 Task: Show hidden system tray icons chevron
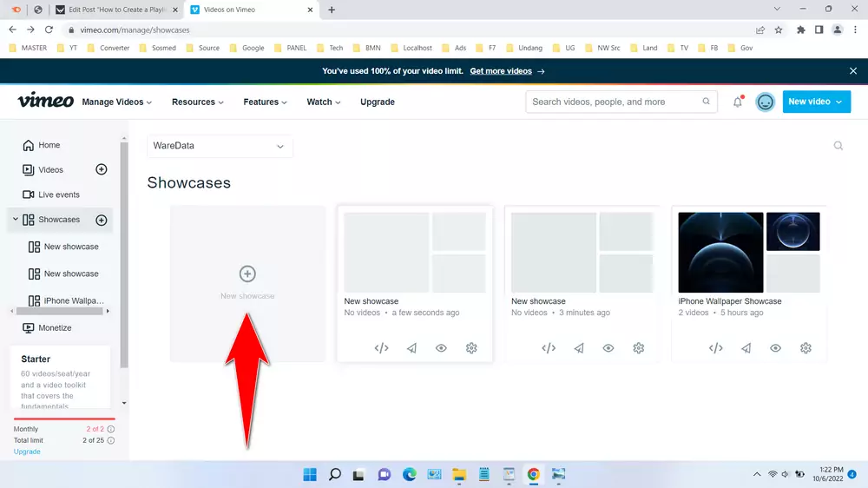757,474
